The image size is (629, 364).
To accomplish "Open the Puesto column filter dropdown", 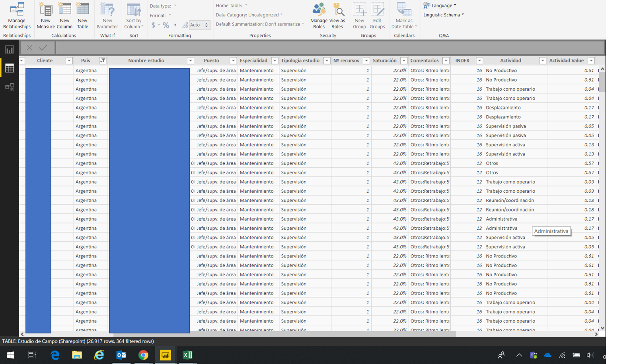I will pyautogui.click(x=233, y=60).
